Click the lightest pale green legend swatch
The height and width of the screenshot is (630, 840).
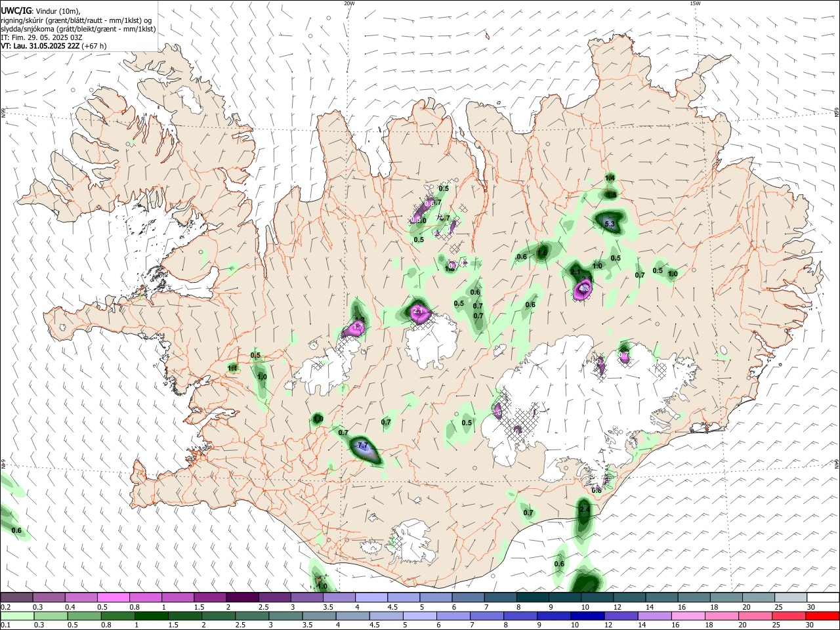click(x=16, y=616)
